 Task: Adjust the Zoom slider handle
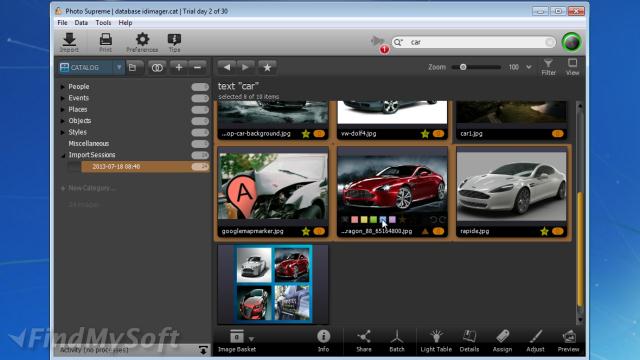click(x=463, y=67)
